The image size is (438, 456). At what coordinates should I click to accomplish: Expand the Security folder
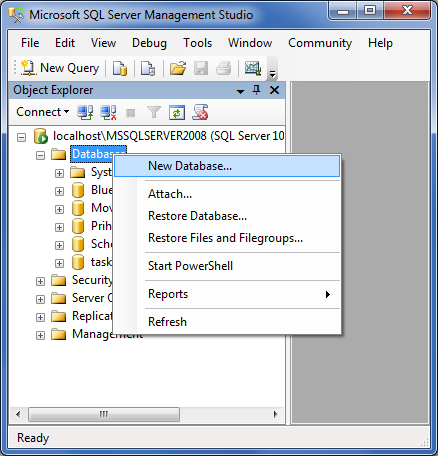coord(40,281)
